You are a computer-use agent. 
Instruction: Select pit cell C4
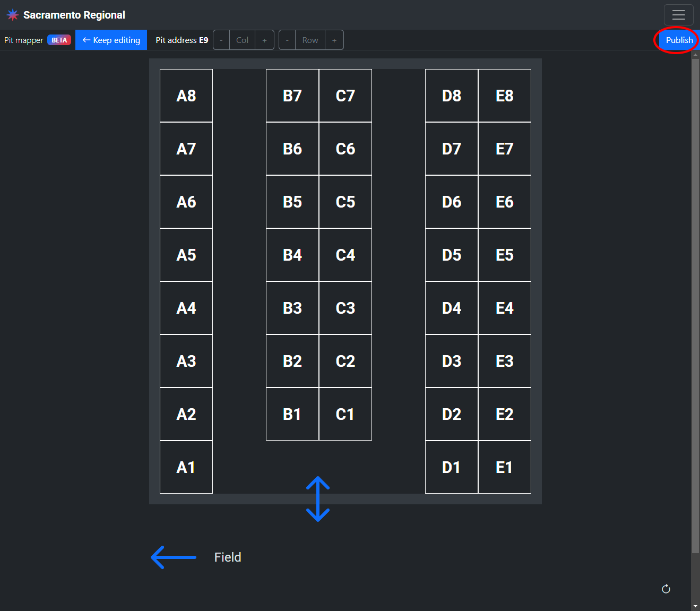pyautogui.click(x=345, y=255)
